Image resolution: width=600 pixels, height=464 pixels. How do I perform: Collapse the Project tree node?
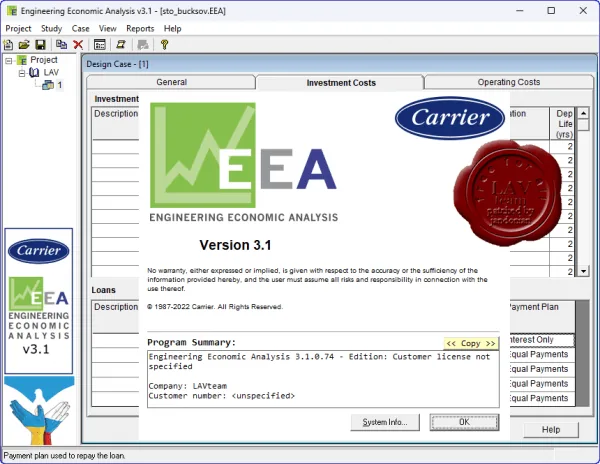tap(9, 60)
